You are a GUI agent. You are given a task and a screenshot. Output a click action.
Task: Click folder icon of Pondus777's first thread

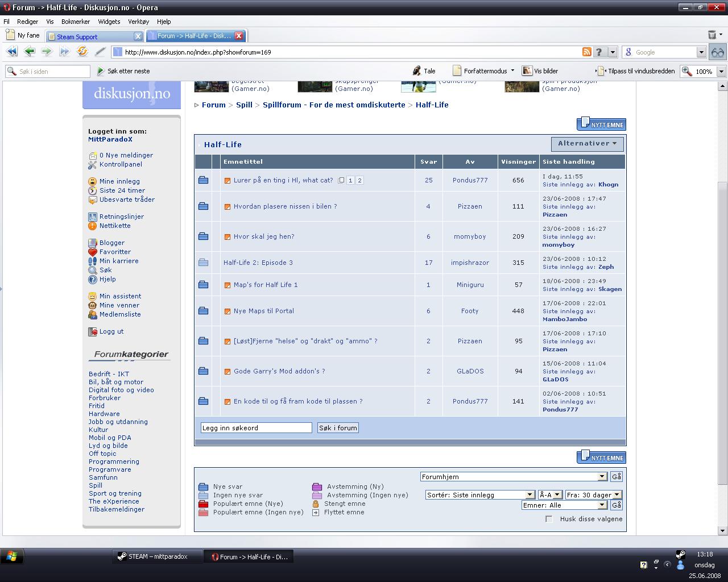pos(203,180)
